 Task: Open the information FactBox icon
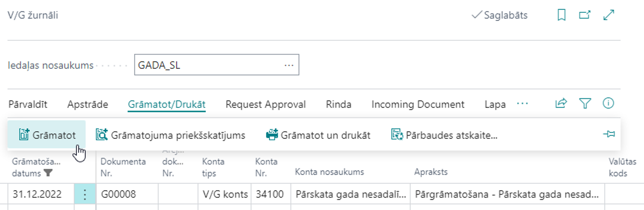pos(608,103)
